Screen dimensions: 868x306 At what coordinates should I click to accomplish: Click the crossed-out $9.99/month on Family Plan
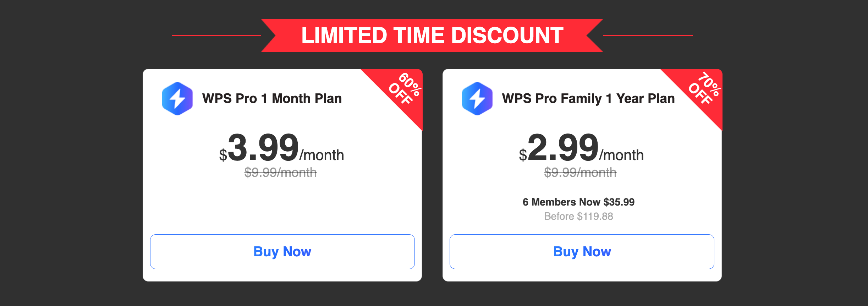point(580,173)
